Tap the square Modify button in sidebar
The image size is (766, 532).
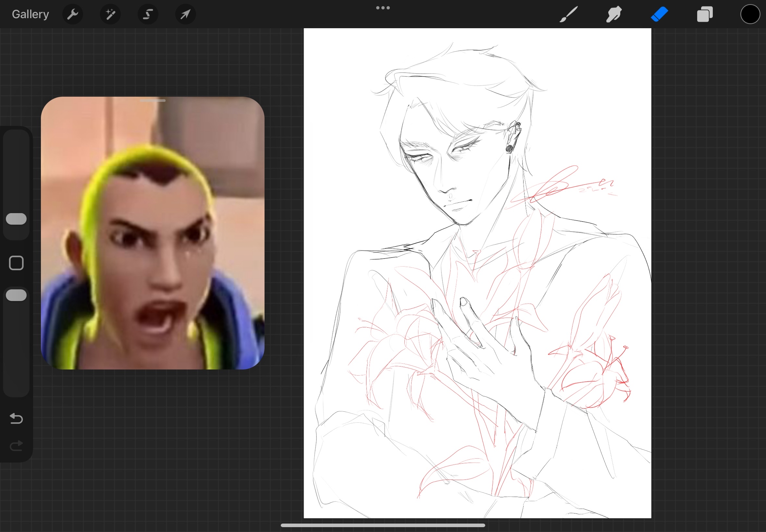pos(16,263)
